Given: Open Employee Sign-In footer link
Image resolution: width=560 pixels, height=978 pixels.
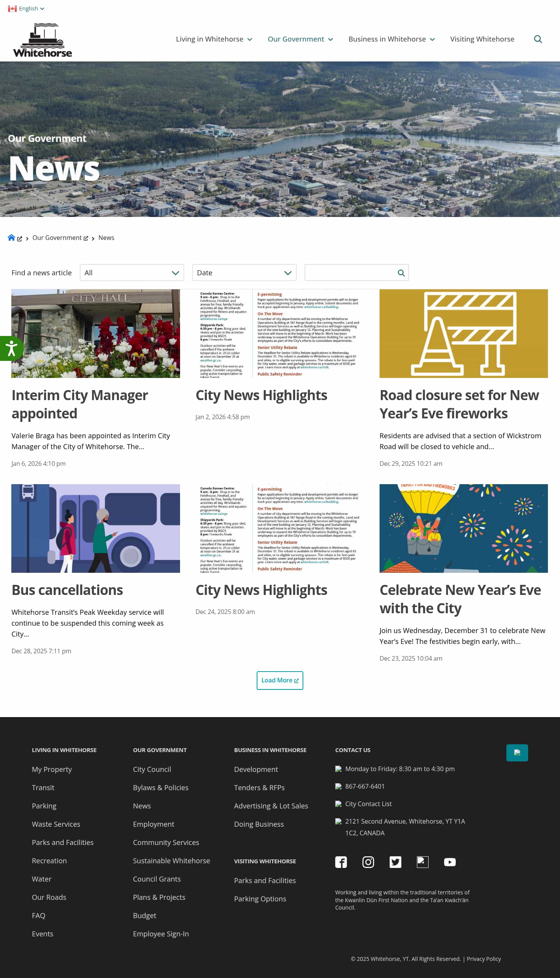Looking at the screenshot, I should [161, 934].
